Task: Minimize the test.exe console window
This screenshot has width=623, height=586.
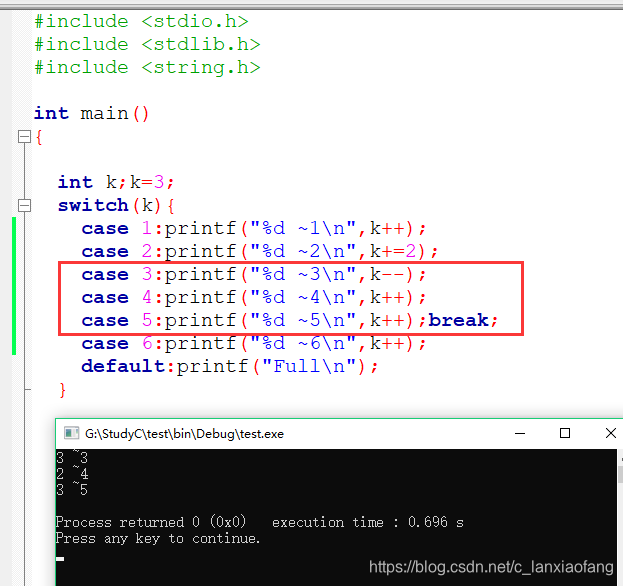Action: [520, 433]
